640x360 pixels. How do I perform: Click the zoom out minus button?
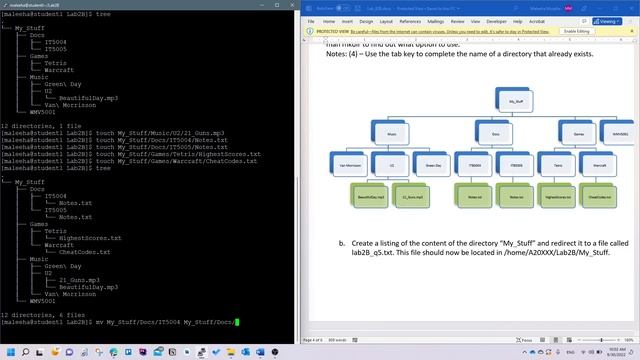(579, 340)
